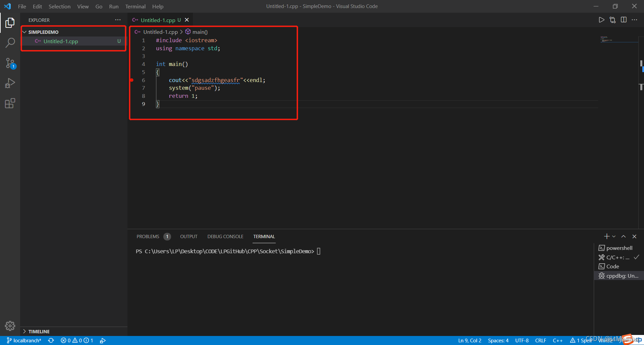Image resolution: width=644 pixels, height=345 pixels.
Task: Click the return 1; statement
Action: point(183,96)
